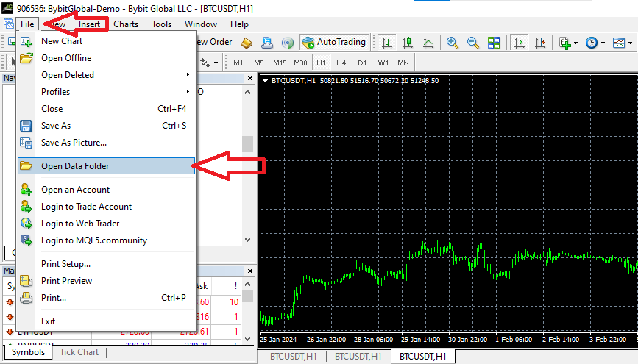This screenshot has width=638, height=364.
Task: Open the MetaEditor book icon
Action: [247, 43]
